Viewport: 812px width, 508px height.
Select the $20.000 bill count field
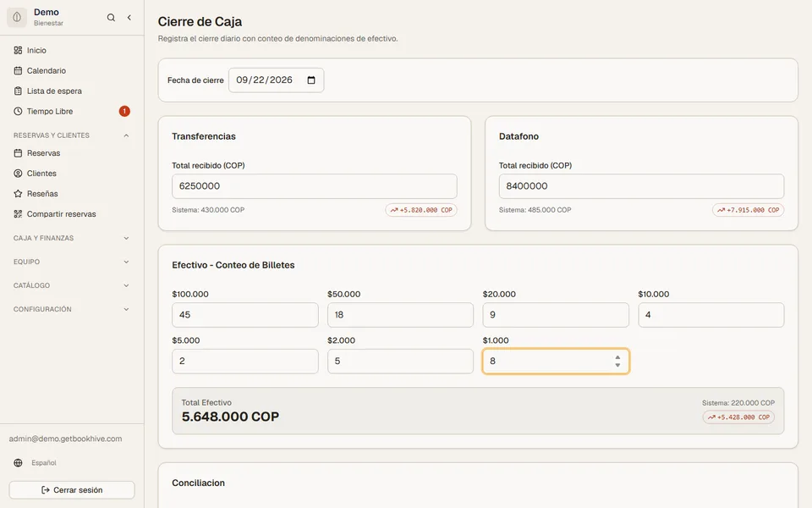(556, 315)
